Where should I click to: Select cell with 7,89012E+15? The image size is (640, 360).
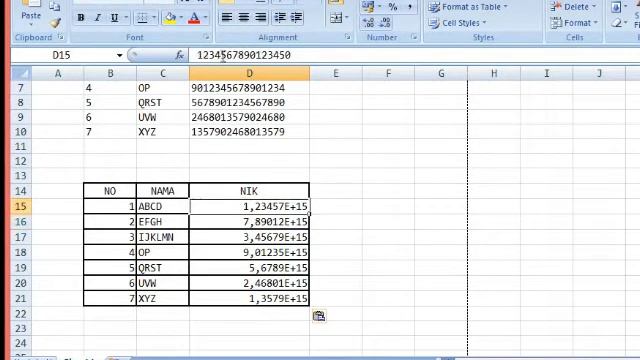click(x=249, y=222)
